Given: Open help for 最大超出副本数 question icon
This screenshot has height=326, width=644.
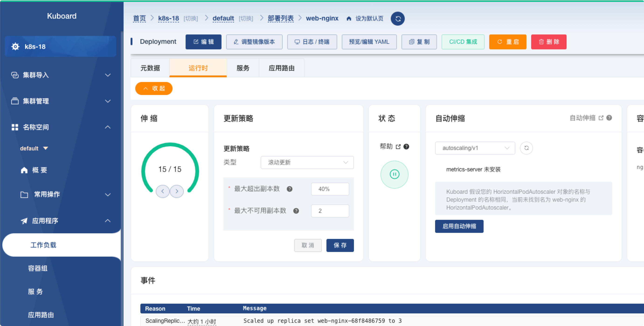Looking at the screenshot, I should pyautogui.click(x=290, y=189).
